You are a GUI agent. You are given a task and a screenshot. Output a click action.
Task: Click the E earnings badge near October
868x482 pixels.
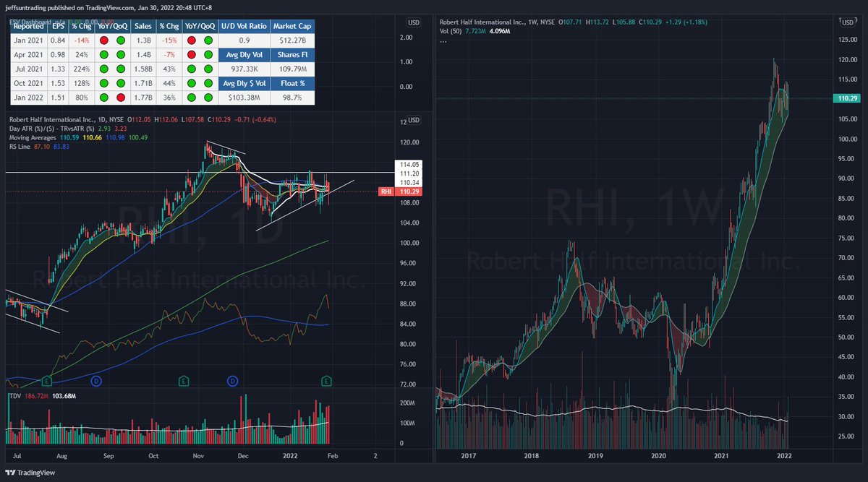[183, 381]
